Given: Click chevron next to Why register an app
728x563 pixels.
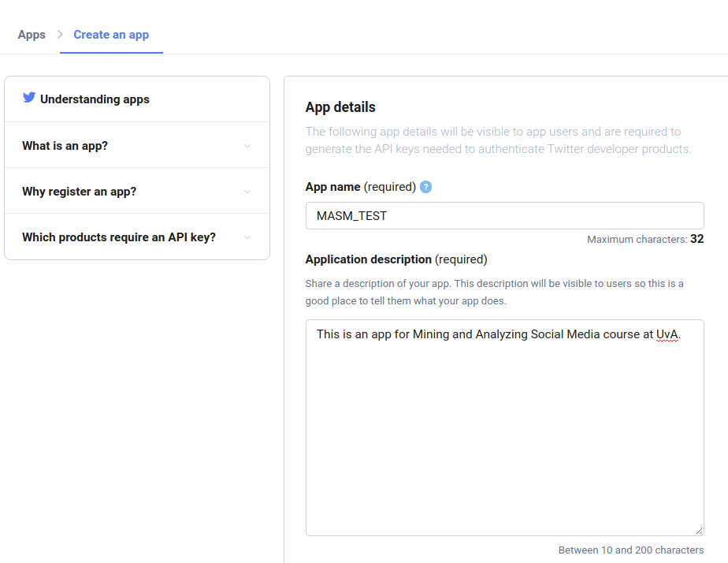Looking at the screenshot, I should point(247,192).
